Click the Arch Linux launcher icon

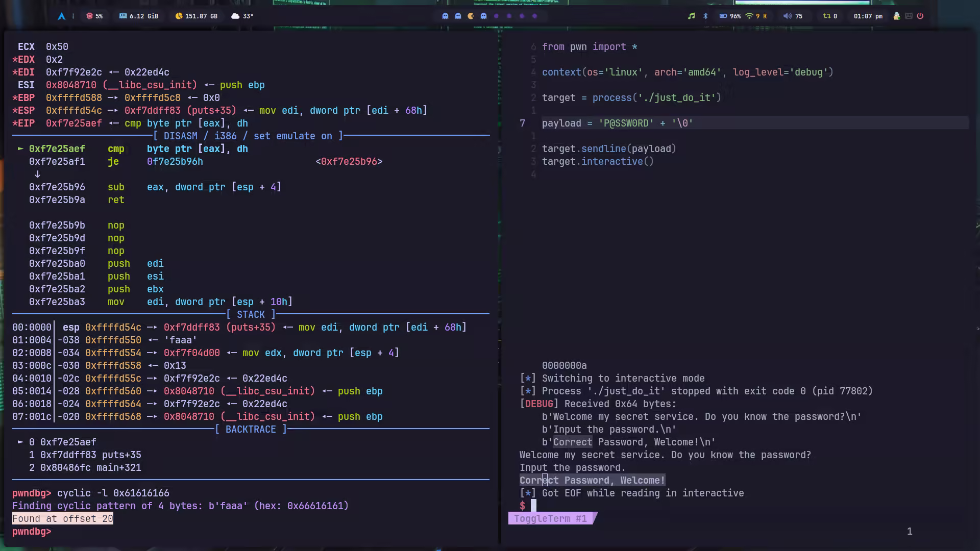[61, 16]
